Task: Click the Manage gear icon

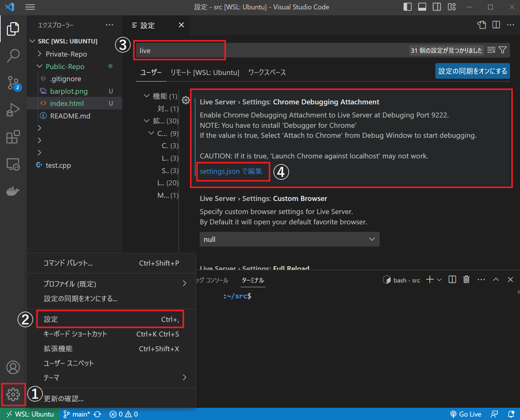Action: coord(13,394)
